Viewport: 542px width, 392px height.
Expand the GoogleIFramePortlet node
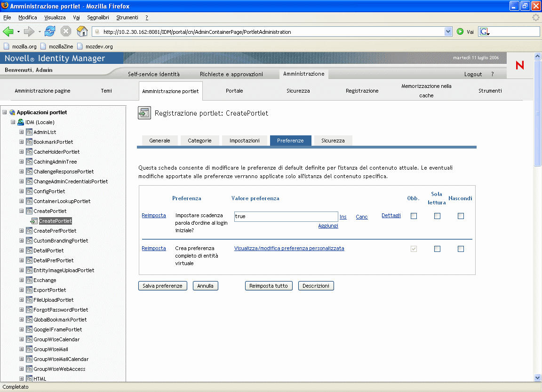click(x=22, y=329)
